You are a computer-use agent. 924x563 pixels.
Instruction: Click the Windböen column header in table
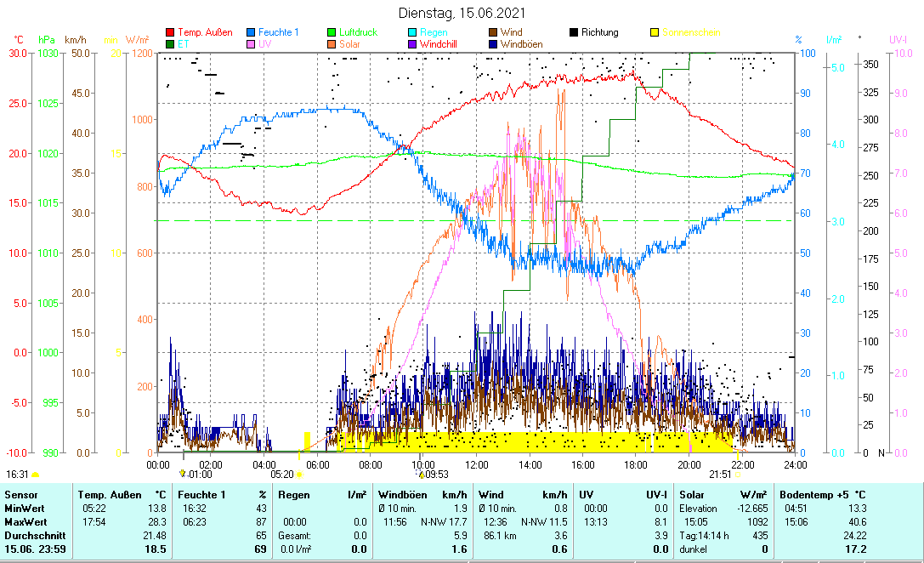tap(402, 495)
